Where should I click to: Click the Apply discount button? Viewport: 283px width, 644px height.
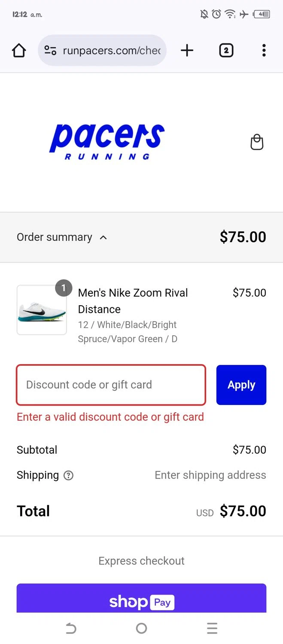(241, 385)
